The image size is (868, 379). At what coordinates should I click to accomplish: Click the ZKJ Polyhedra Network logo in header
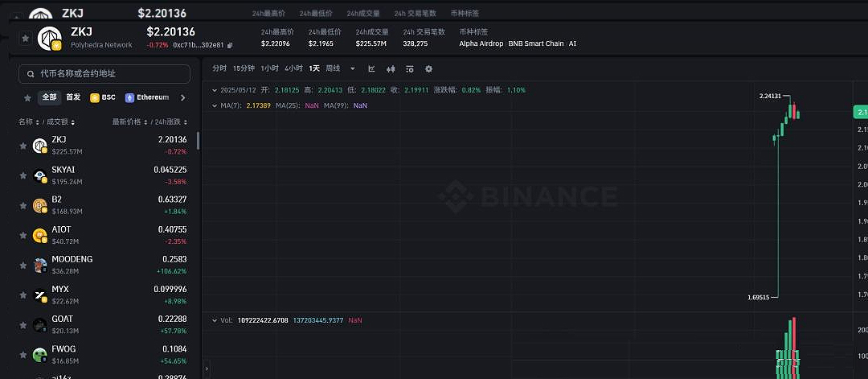point(49,39)
